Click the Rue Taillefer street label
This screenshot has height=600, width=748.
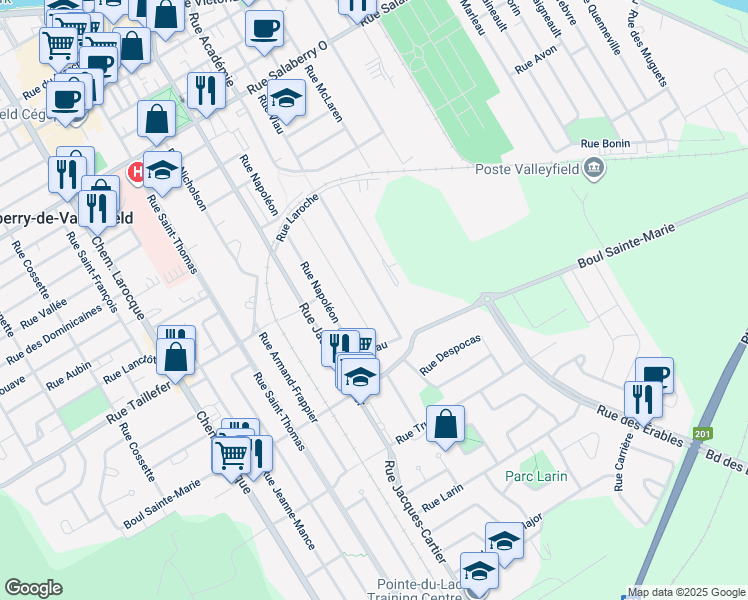point(138,403)
